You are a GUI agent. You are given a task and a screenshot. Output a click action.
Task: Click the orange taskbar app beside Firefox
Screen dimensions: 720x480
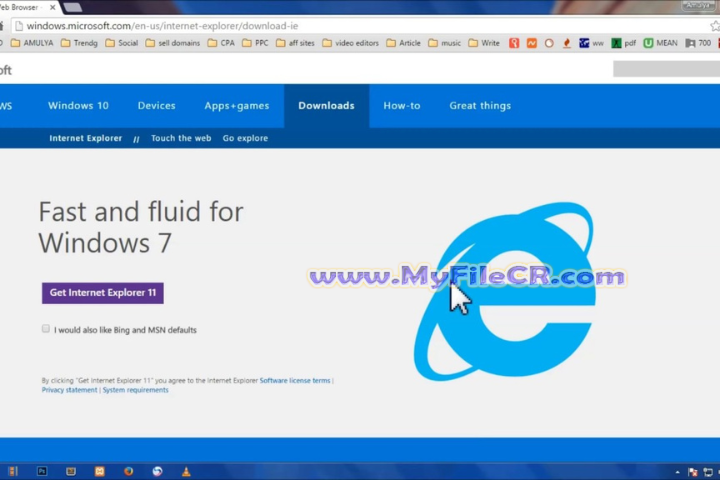100,471
